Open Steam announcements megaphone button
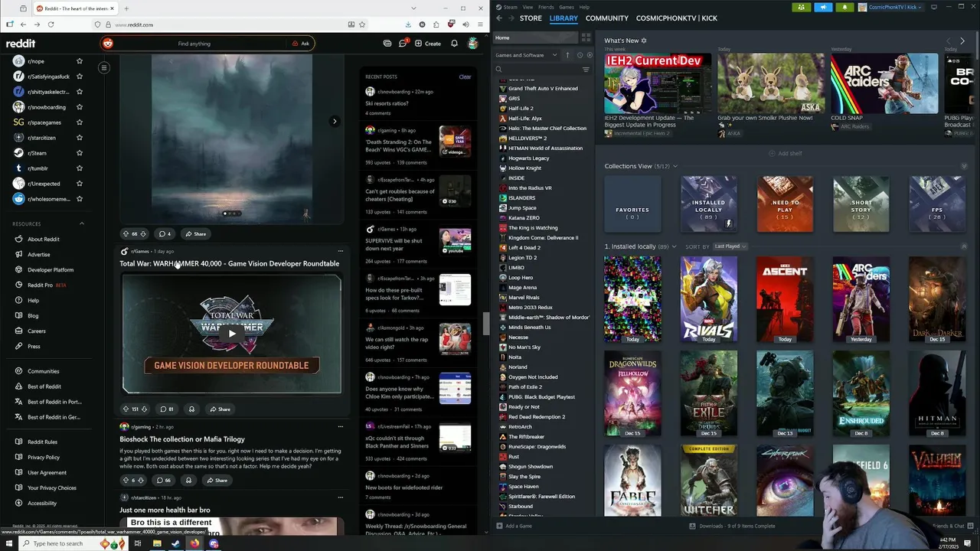This screenshot has height=551, width=980. [823, 7]
